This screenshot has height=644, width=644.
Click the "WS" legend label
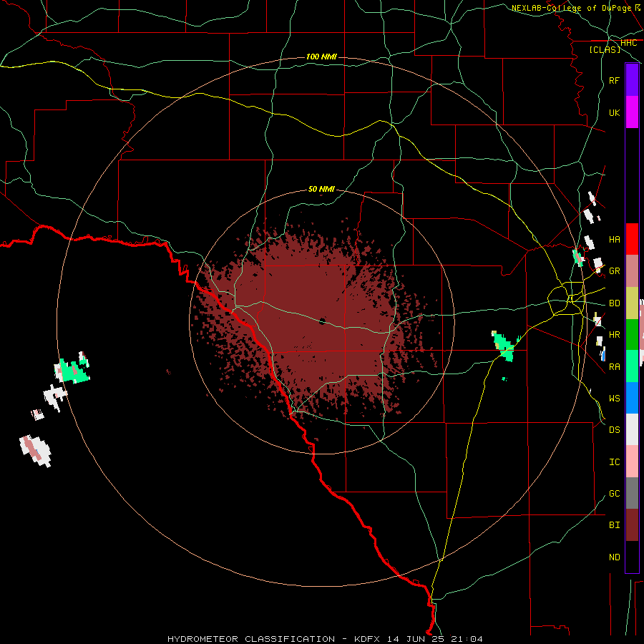click(x=614, y=399)
